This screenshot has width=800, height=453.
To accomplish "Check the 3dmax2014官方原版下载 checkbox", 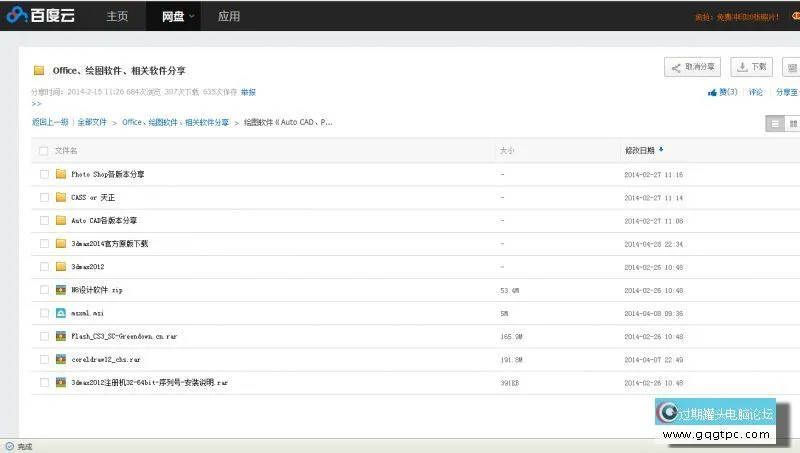I will tap(44, 244).
